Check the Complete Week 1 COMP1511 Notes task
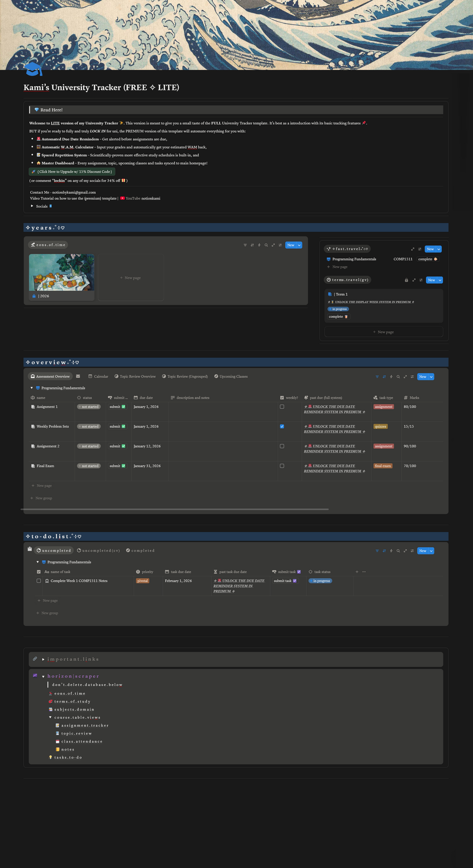This screenshot has width=473, height=868. 39,581
